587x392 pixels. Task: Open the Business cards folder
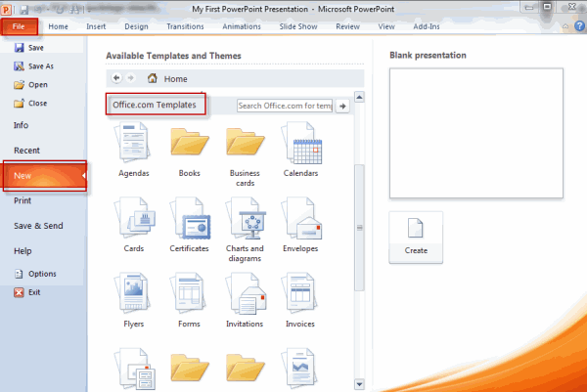(x=245, y=154)
